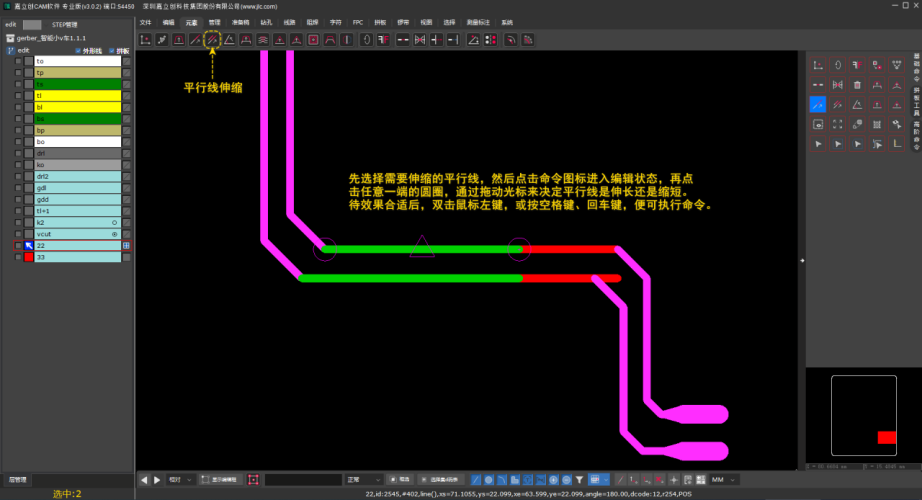
Task: Check the box for layer tl
Action: click(x=18, y=96)
